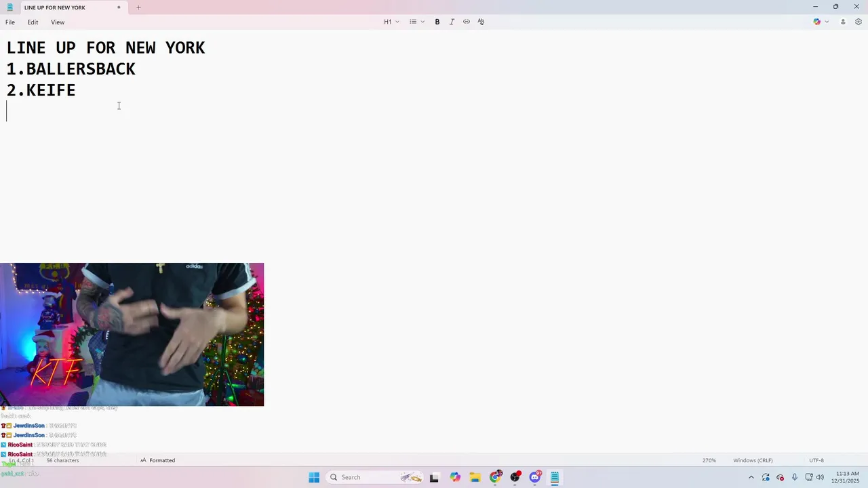Open the Copilot rewrite dropdown
Screen dimensions: 868x488
tap(821, 22)
